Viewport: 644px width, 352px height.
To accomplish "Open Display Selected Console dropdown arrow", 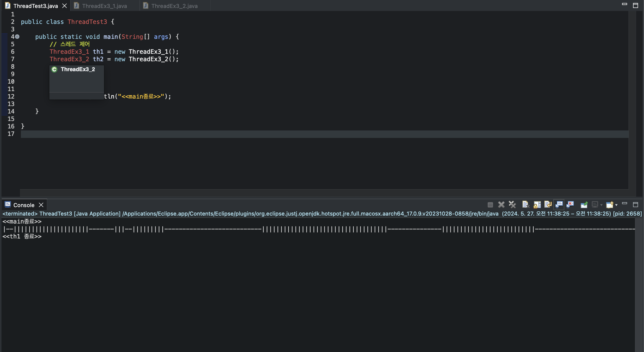I will [601, 205].
